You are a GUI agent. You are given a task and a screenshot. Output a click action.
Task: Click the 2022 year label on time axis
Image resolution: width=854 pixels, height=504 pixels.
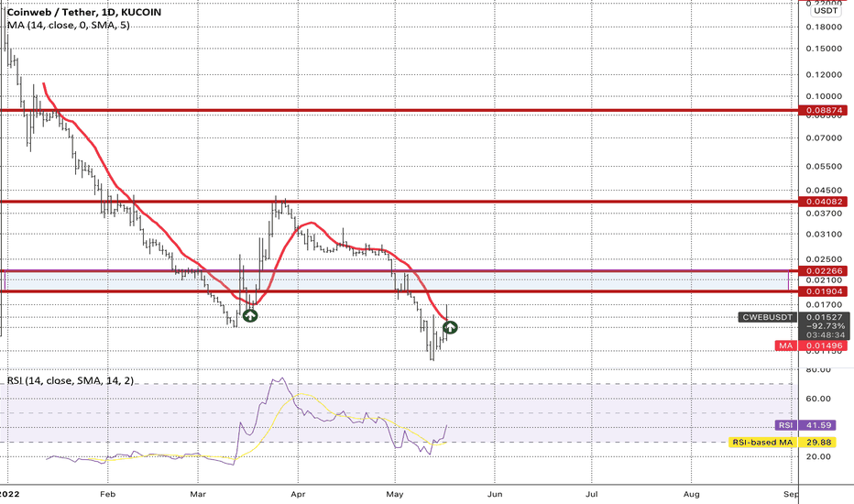click(9, 494)
